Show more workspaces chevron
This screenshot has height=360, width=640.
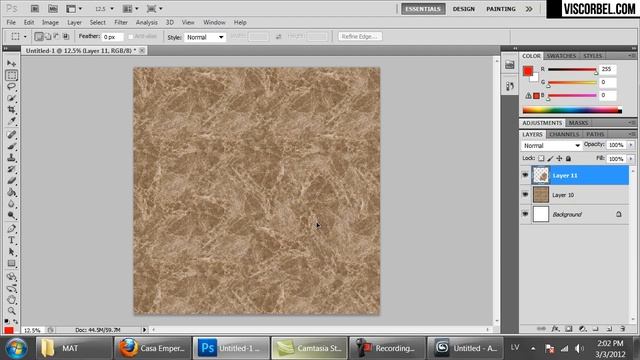click(x=529, y=9)
